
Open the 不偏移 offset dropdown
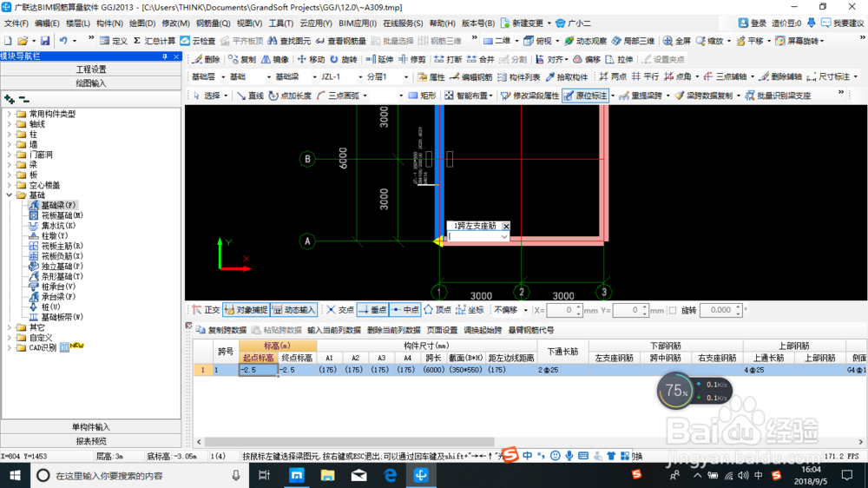(525, 310)
